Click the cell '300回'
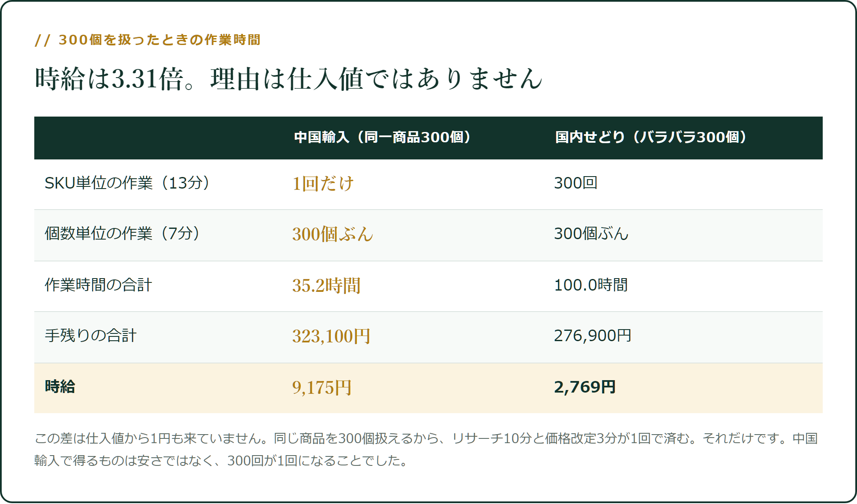The width and height of the screenshot is (857, 504). point(575,183)
